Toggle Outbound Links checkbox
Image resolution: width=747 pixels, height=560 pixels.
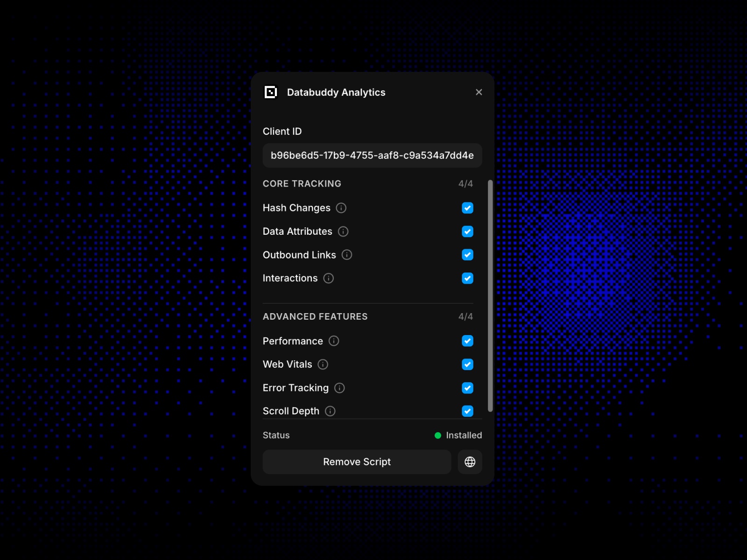pos(467,255)
